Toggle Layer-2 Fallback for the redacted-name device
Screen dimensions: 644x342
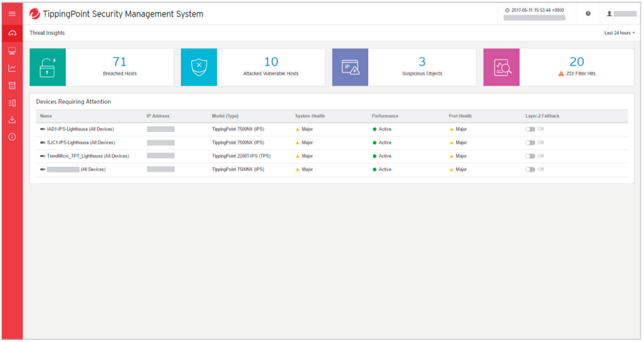pyautogui.click(x=530, y=170)
